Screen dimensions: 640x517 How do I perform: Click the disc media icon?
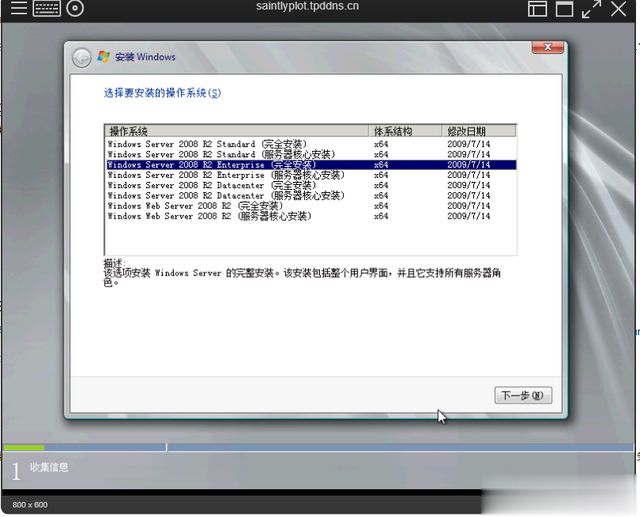(x=75, y=8)
